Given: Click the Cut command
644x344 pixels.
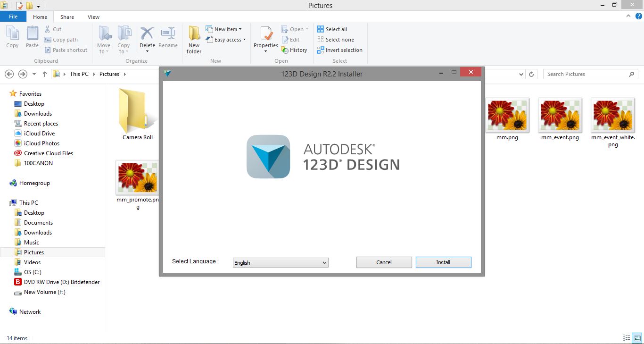Looking at the screenshot, I should [53, 29].
